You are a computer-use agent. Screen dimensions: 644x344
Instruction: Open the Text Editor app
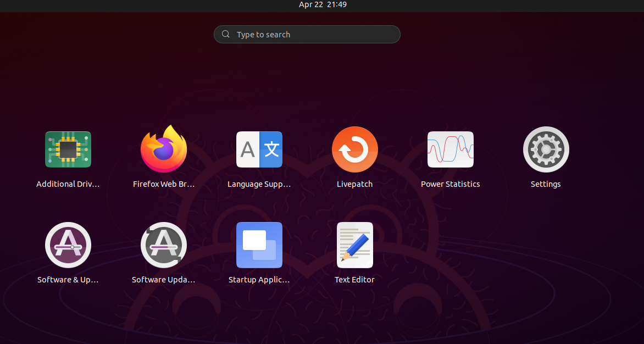pyautogui.click(x=355, y=245)
